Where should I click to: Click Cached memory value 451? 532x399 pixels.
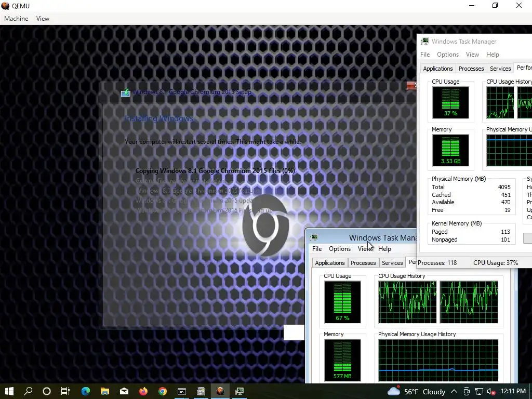[x=506, y=195]
